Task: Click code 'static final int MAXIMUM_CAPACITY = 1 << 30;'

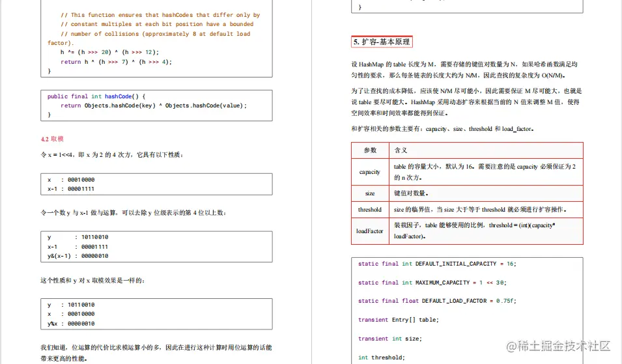Action: [x=432, y=283]
